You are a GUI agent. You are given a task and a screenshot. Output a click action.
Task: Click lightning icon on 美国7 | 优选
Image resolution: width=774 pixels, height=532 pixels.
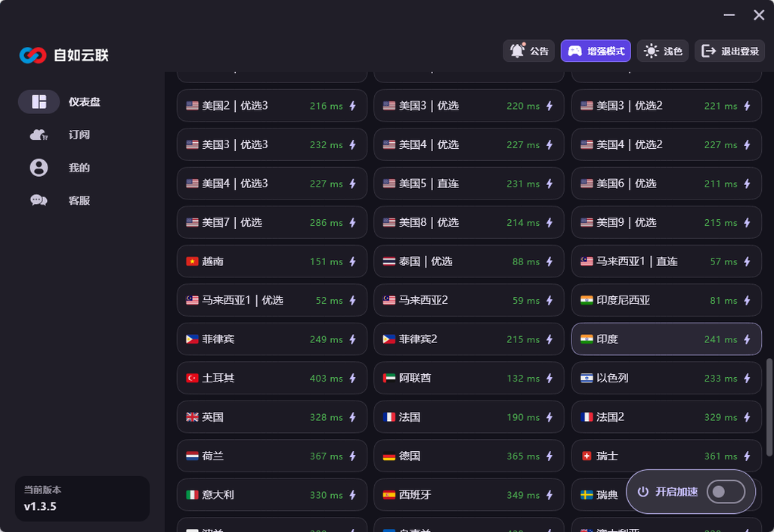pos(353,223)
